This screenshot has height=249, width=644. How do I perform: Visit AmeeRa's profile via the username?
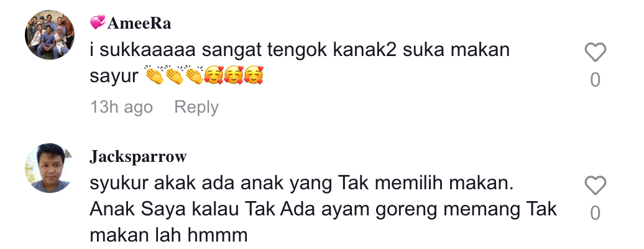[139, 24]
